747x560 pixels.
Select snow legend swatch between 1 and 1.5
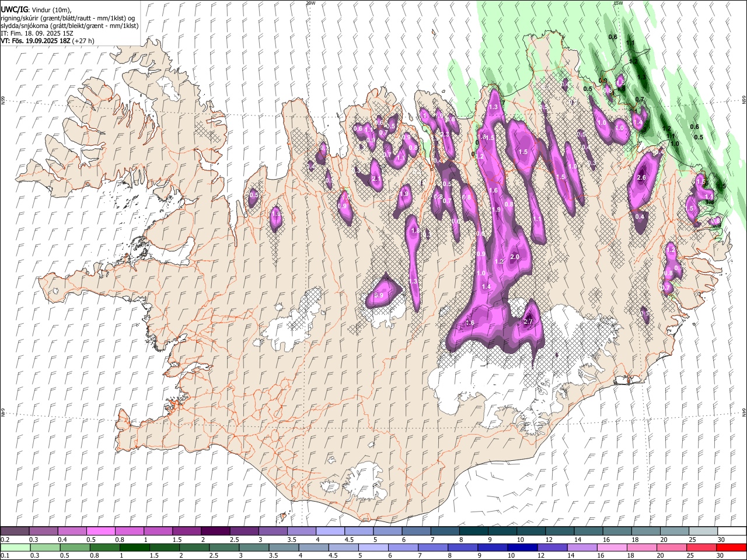click(x=158, y=531)
